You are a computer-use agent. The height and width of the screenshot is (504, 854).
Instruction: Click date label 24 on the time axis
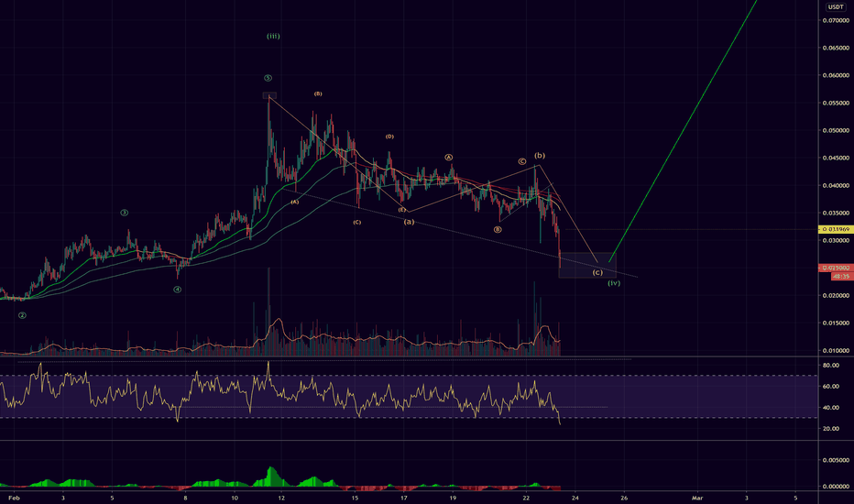[575, 498]
